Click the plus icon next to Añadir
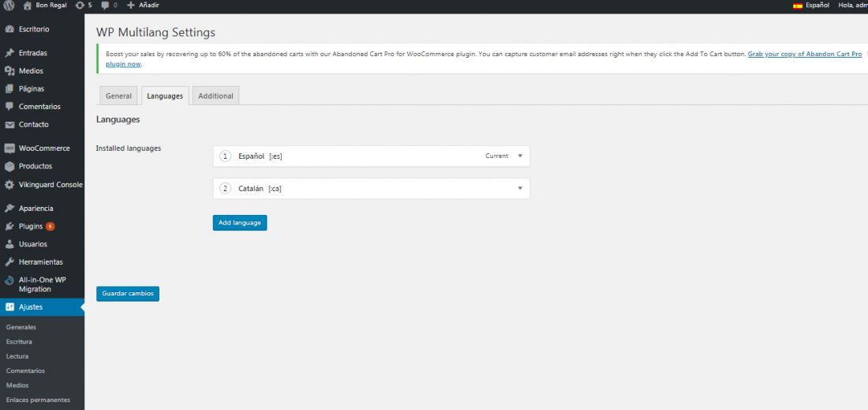 [131, 5]
